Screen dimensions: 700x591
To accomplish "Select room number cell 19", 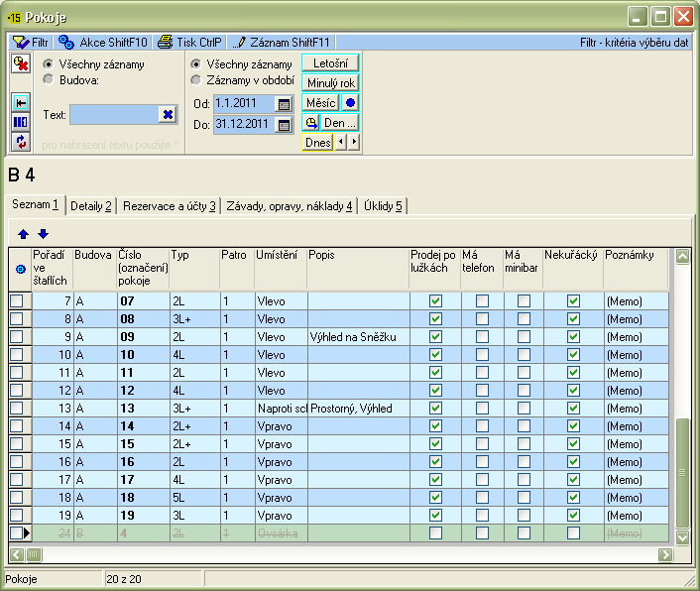I will 144,516.
